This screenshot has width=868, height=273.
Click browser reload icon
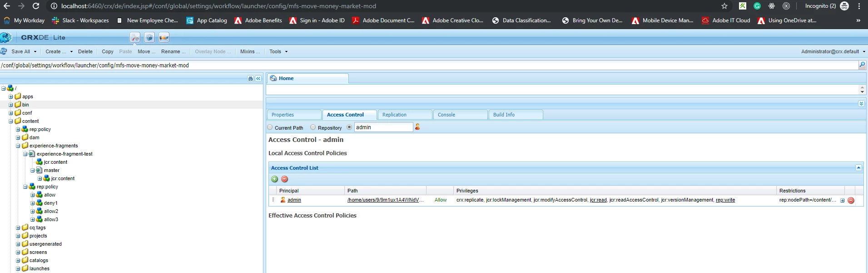tap(36, 6)
